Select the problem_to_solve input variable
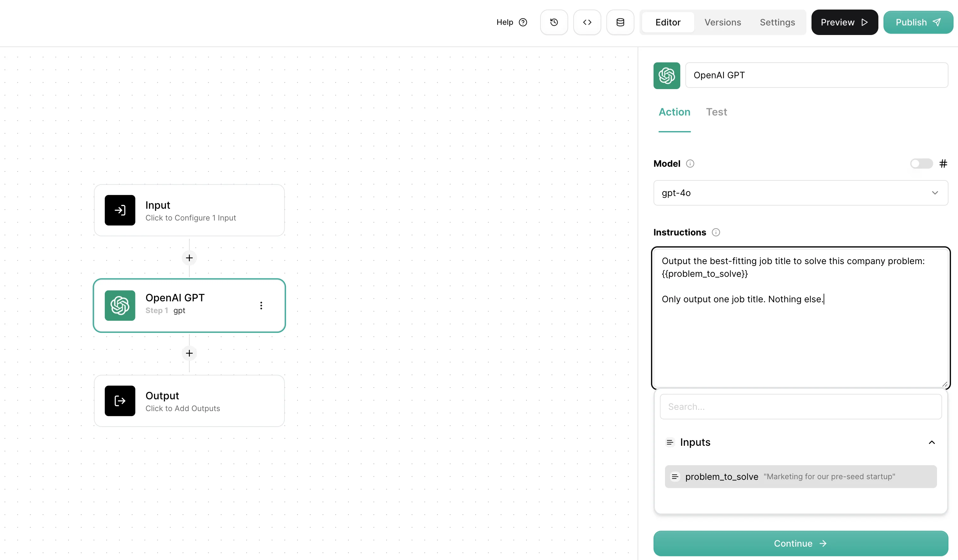 point(801,477)
